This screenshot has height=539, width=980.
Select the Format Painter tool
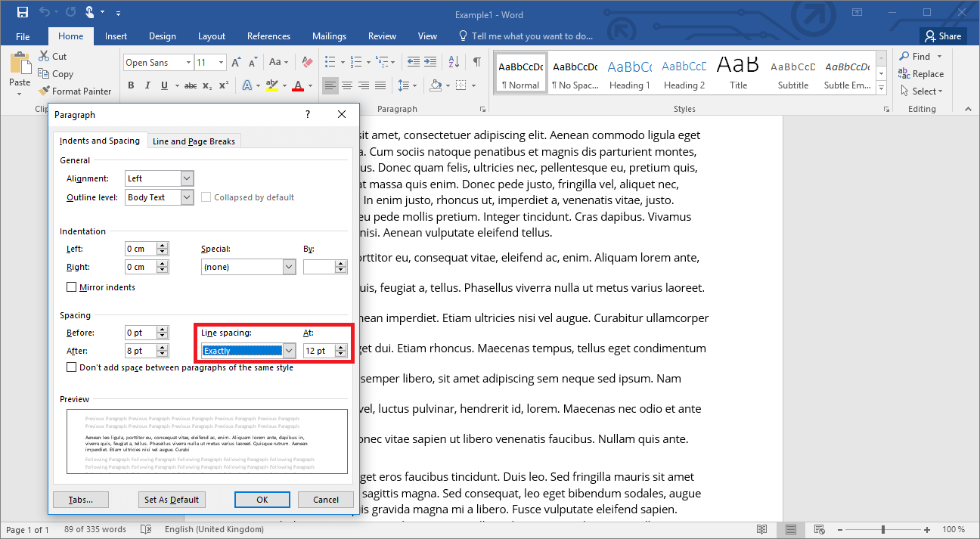point(76,91)
